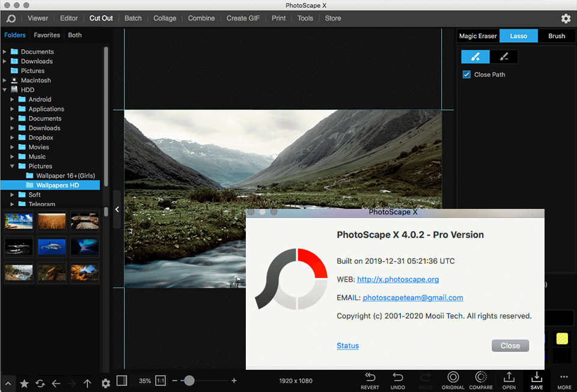Go back with left arrow icon
Screen dimensions: 577x392
pyautogui.click(x=56, y=384)
